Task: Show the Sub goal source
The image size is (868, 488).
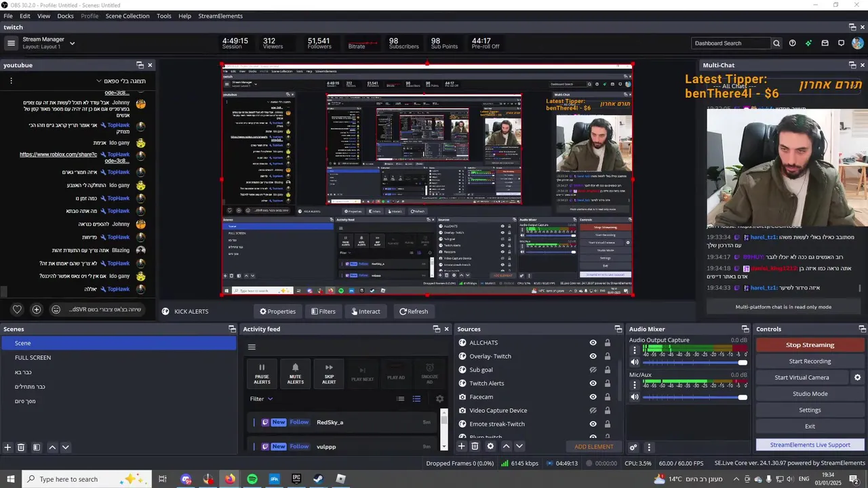Action: 593,370
